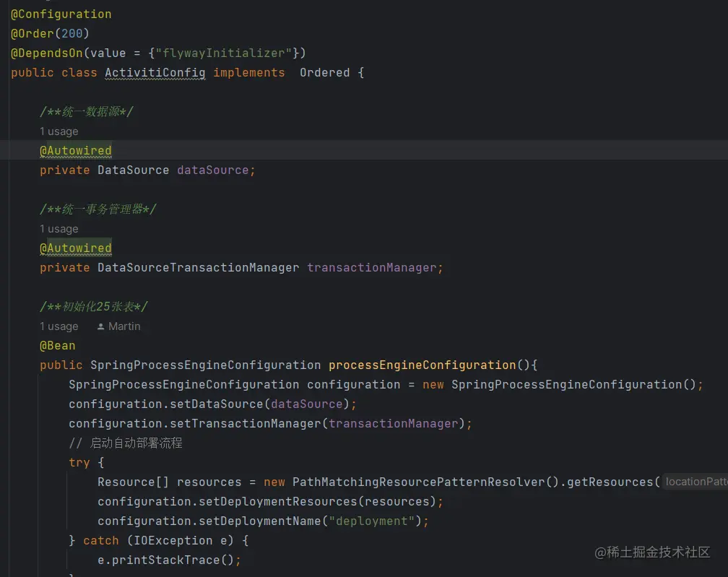Image resolution: width=728 pixels, height=577 pixels.
Task: Click the ActivitiConfig class name
Action: coord(155,73)
